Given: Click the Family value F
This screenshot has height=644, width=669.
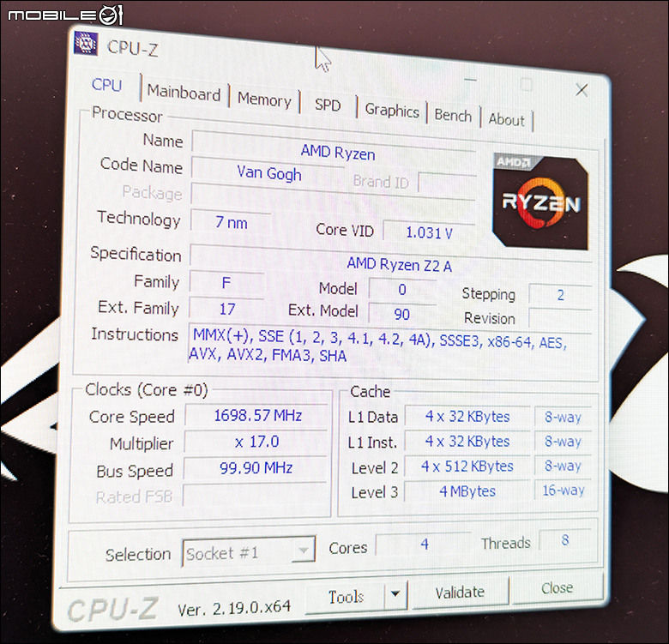Looking at the screenshot, I should [x=226, y=283].
